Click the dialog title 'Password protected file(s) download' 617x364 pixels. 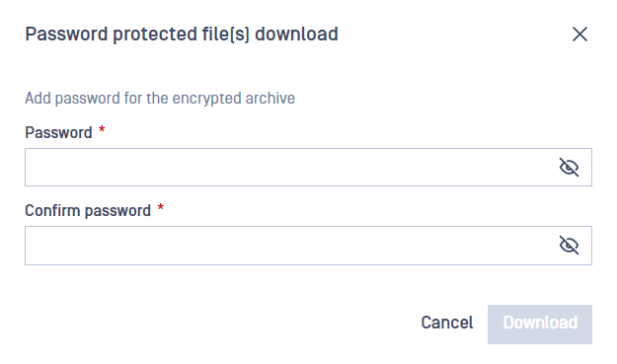(x=182, y=35)
